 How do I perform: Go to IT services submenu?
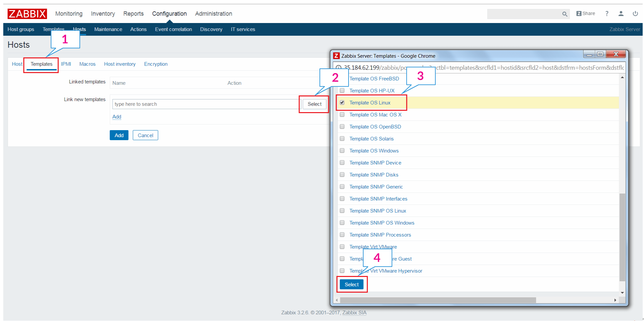243,29
